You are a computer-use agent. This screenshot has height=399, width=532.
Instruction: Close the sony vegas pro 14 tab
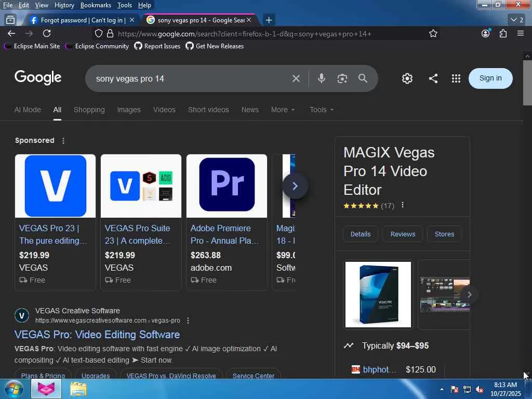(x=249, y=20)
